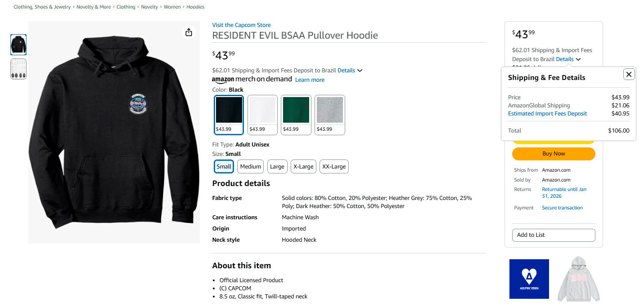Click the Amazon merch on demand logo
The width and height of the screenshot is (644, 306).
pyautogui.click(x=252, y=80)
